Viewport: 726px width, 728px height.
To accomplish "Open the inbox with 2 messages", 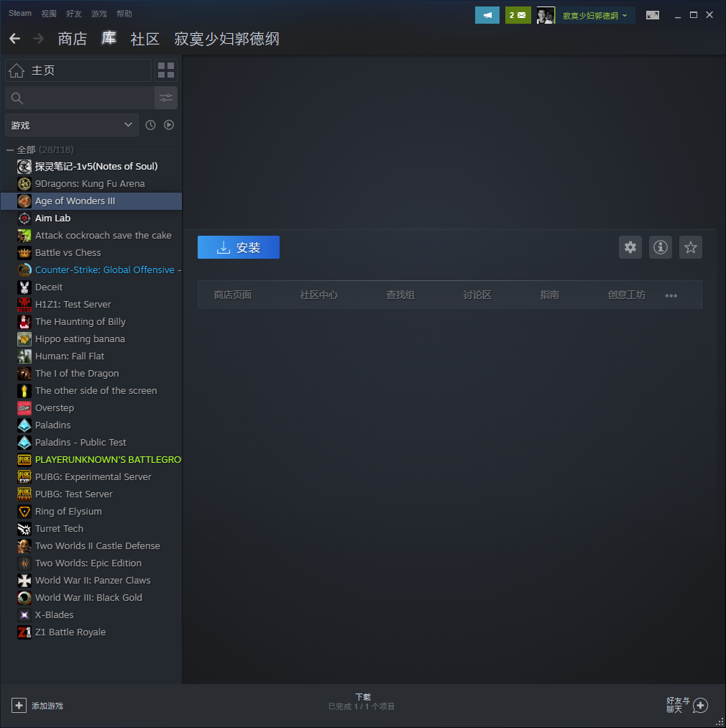I will click(518, 15).
